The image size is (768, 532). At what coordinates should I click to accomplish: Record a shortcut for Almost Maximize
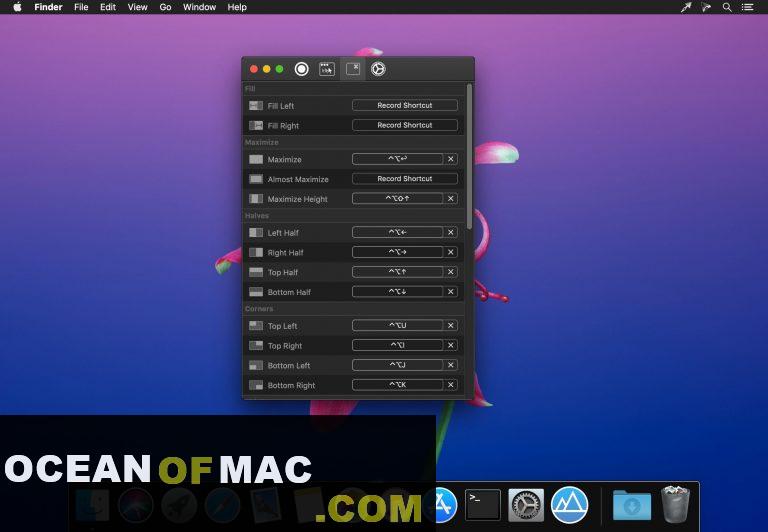405,179
